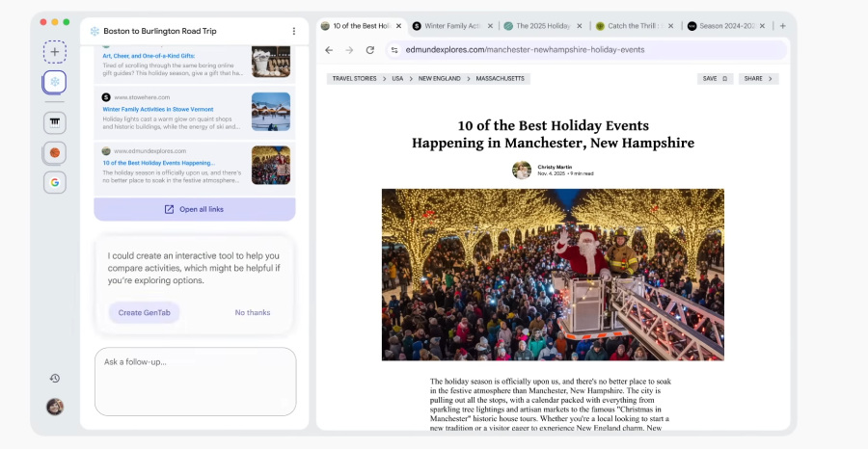The image size is (868, 449).
Task: Click the site settings icon in address bar
Action: tap(394, 50)
